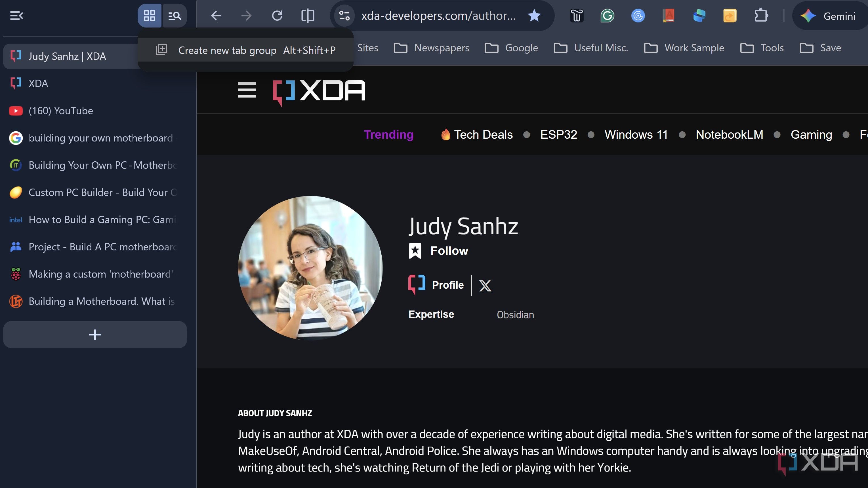
Task: Open the NotebookLM topic
Action: coord(730,134)
